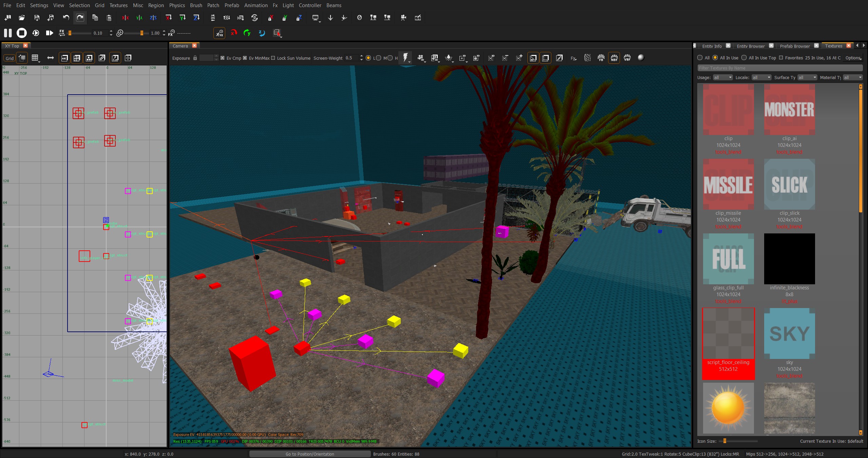Click the Undo arrow icon

pos(66,18)
